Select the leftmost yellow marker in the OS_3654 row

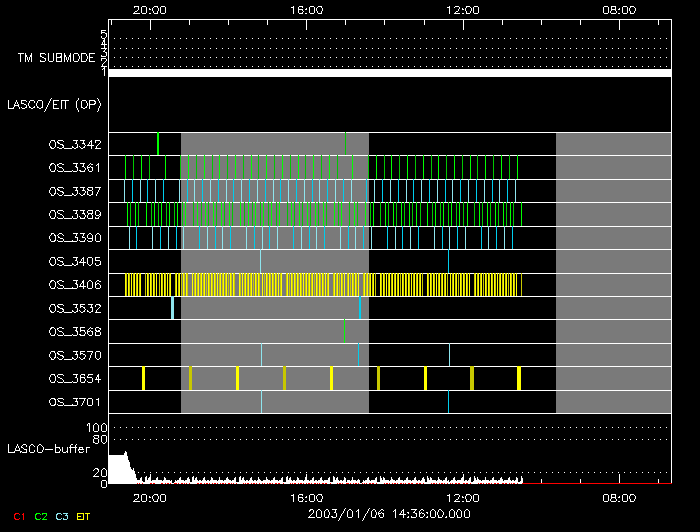(143, 378)
